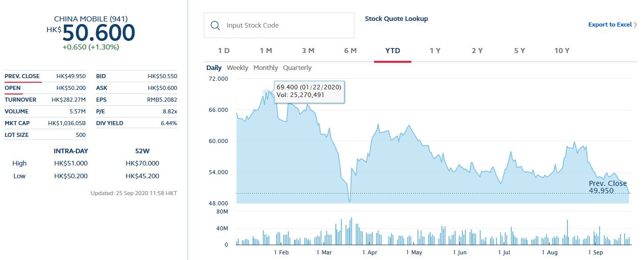Set chart interval to Monthly
This screenshot has height=260, width=644.
(265, 68)
